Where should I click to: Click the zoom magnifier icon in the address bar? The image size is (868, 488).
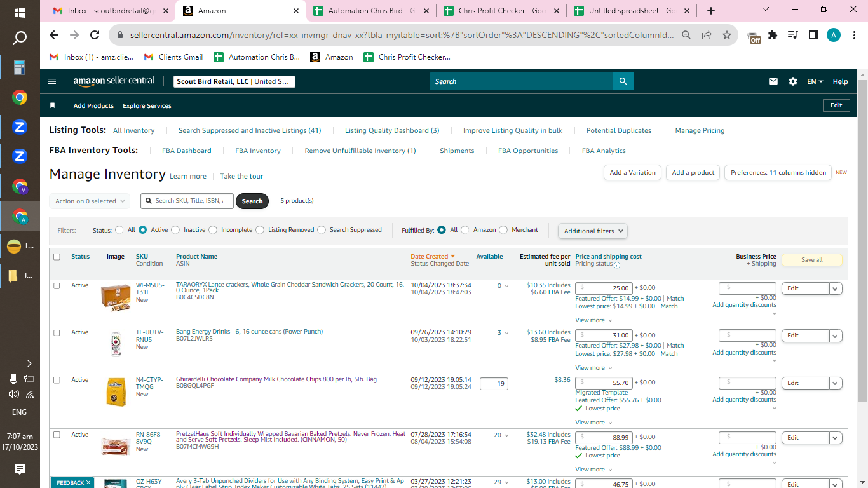(x=686, y=36)
